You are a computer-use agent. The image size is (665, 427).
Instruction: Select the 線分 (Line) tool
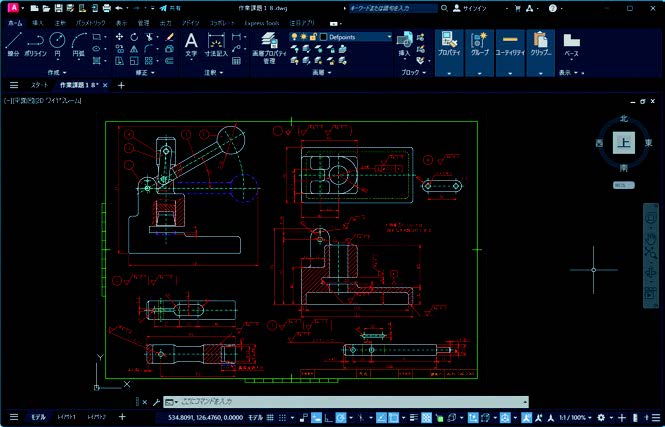pyautogui.click(x=13, y=44)
